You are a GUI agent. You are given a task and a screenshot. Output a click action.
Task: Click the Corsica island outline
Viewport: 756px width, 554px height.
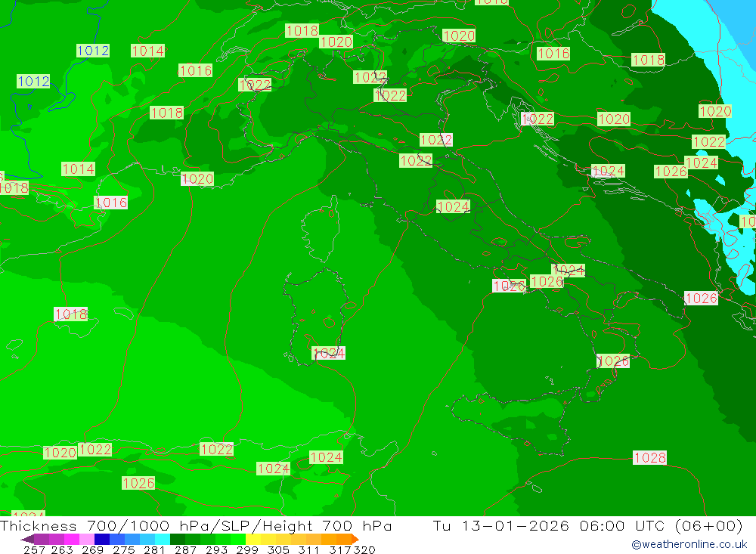[321, 229]
